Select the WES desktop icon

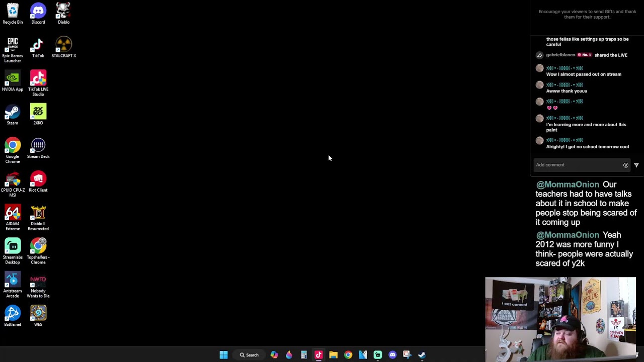click(x=38, y=316)
